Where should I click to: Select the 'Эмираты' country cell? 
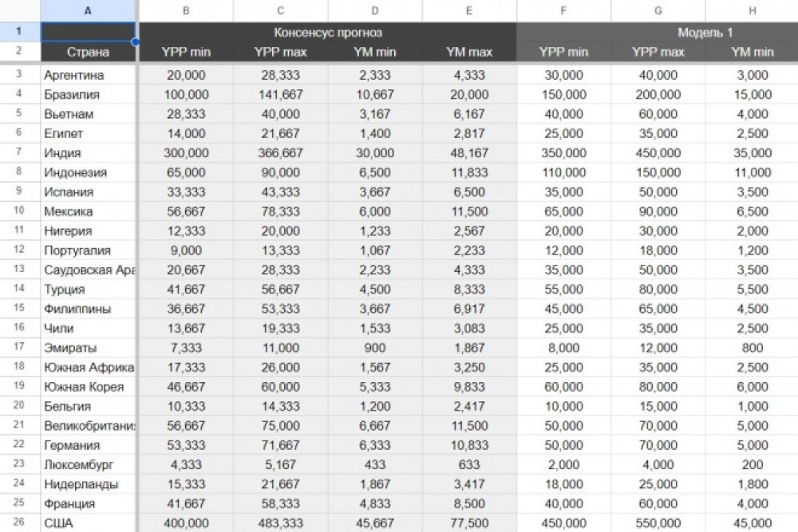tap(88, 348)
